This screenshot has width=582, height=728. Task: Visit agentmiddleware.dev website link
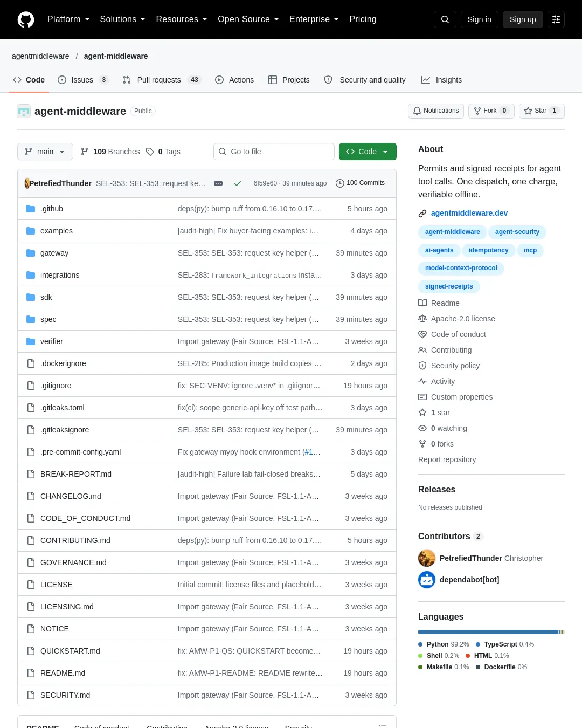pos(469,213)
